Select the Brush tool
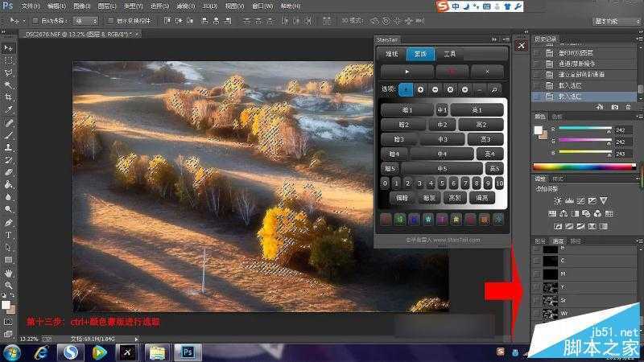Screen dimensions: 644x362 (8, 135)
